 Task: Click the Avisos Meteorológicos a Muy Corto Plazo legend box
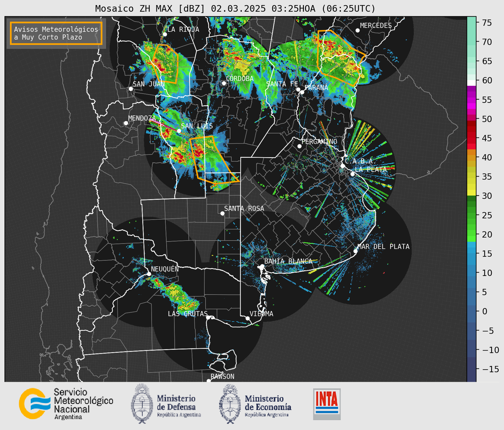click(56, 33)
